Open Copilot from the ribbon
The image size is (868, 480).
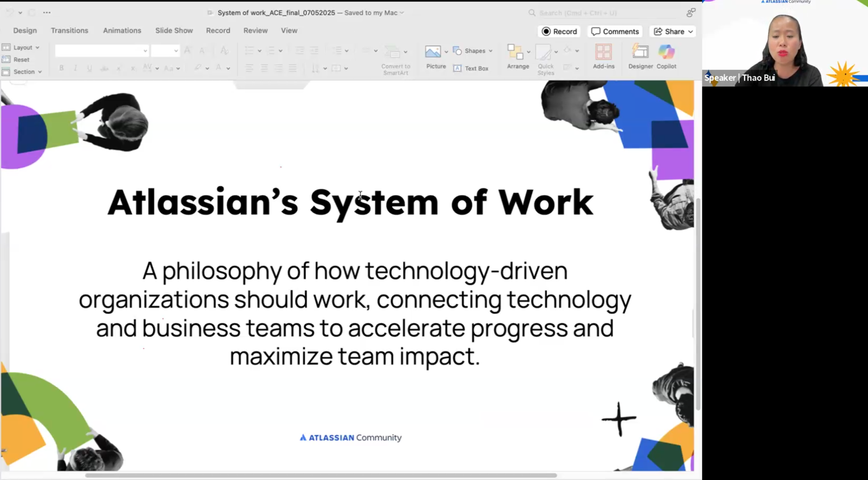(666, 57)
